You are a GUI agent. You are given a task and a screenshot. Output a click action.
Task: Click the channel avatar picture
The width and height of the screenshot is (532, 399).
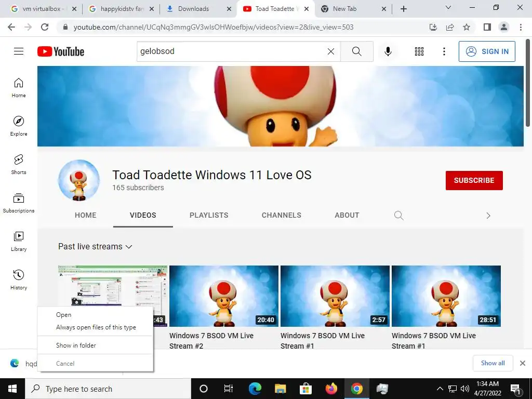[x=79, y=180]
